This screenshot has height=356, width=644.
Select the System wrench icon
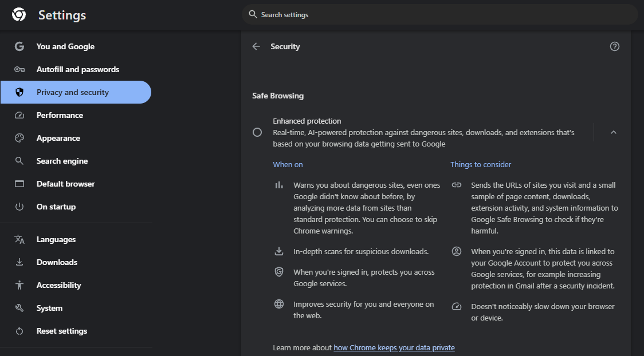[19, 308]
